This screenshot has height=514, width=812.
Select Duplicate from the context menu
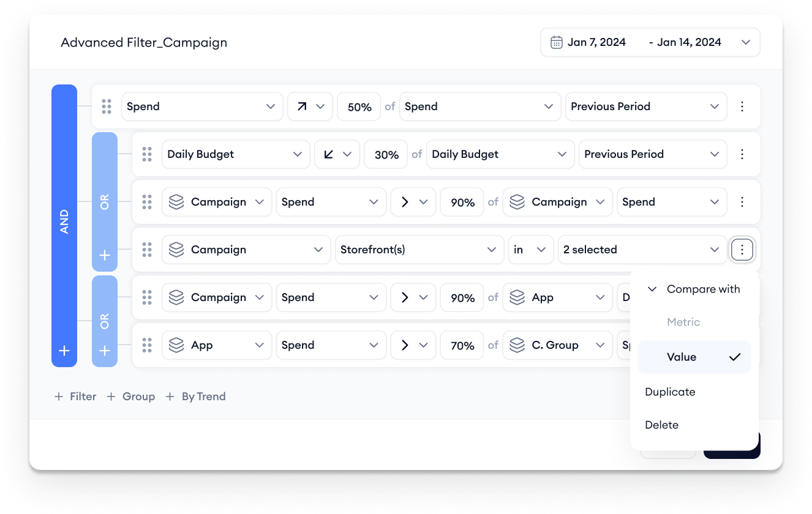(x=670, y=392)
